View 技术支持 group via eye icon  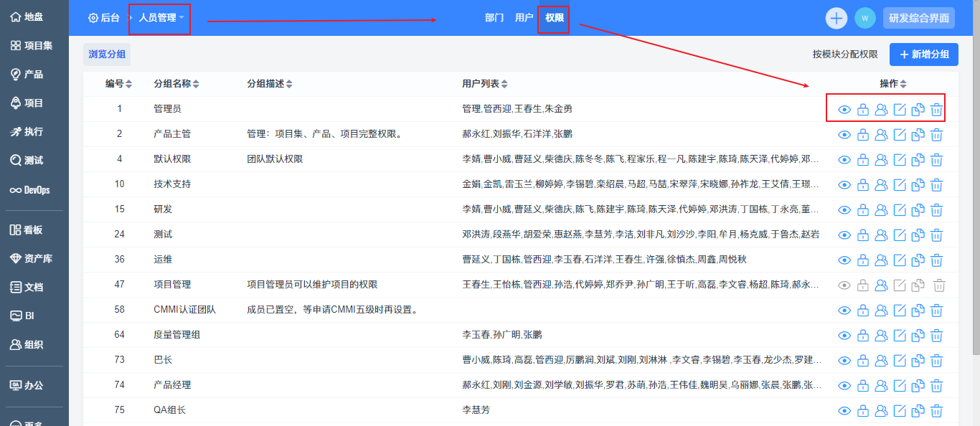pyautogui.click(x=844, y=185)
